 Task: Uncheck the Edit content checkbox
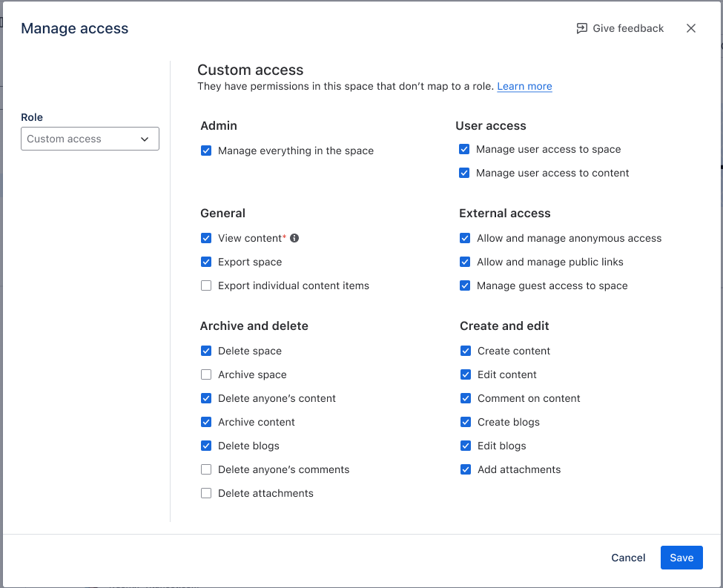tap(466, 374)
